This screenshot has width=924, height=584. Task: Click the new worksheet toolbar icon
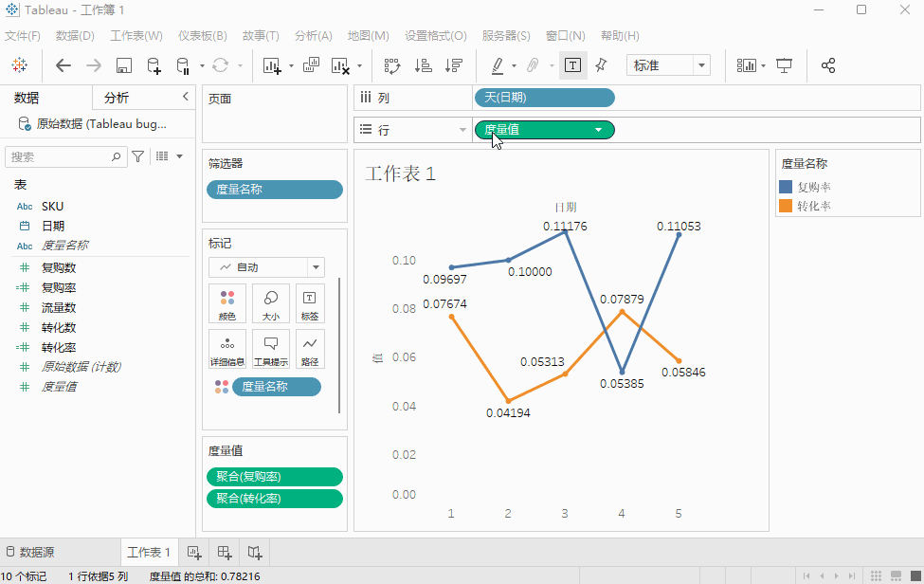pyautogui.click(x=272, y=65)
